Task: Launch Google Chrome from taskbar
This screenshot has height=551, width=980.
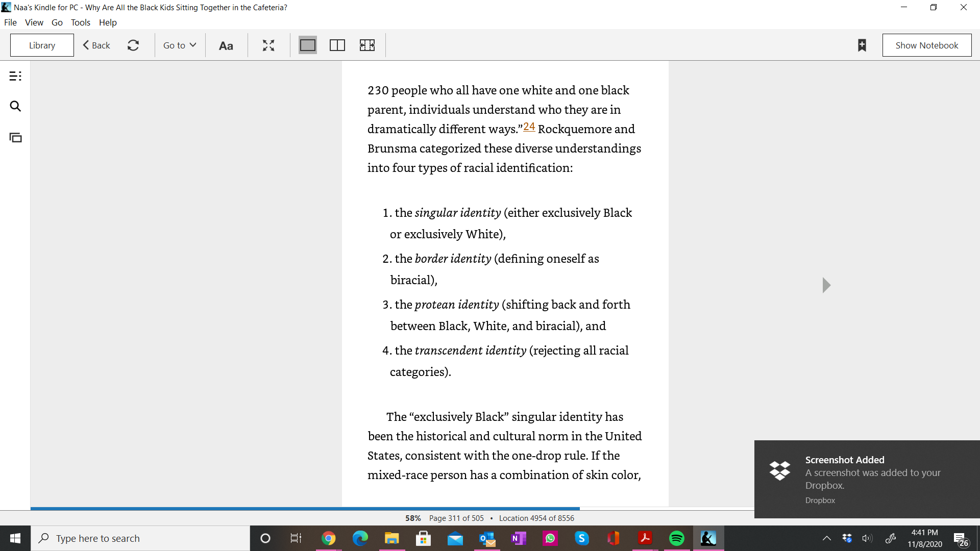Action: point(328,538)
